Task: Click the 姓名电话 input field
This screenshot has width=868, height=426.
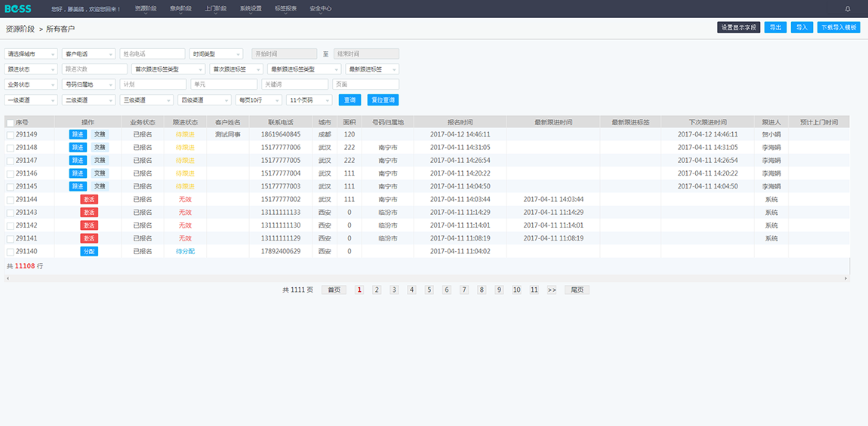Action: (x=152, y=54)
